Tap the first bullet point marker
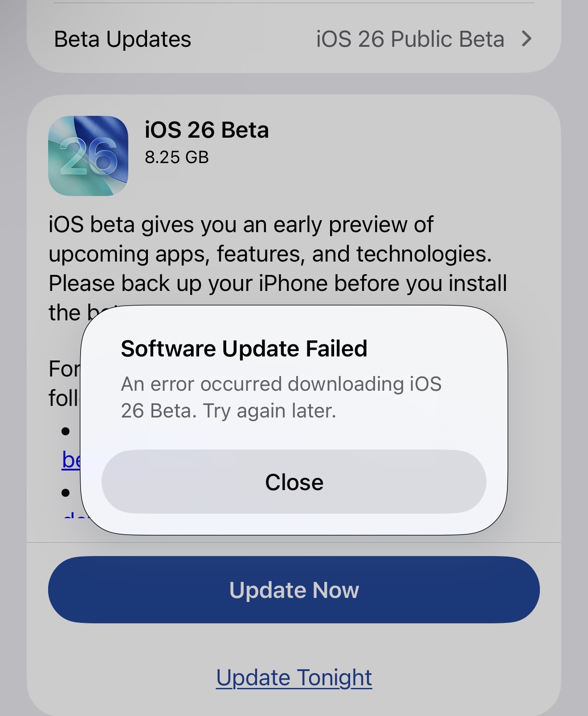Screen dimensions: 588x716 coord(66,431)
